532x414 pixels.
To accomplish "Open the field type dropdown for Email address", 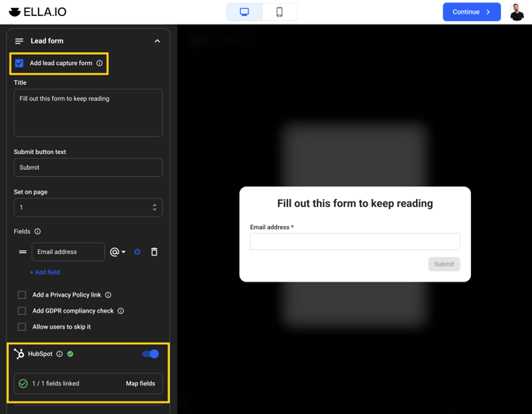I will (x=118, y=251).
